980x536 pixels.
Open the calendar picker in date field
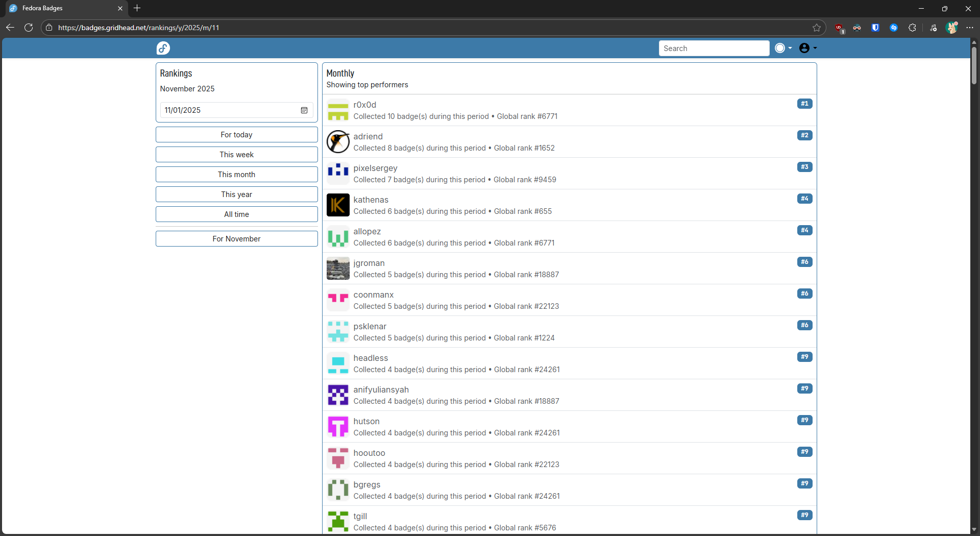[x=304, y=110]
